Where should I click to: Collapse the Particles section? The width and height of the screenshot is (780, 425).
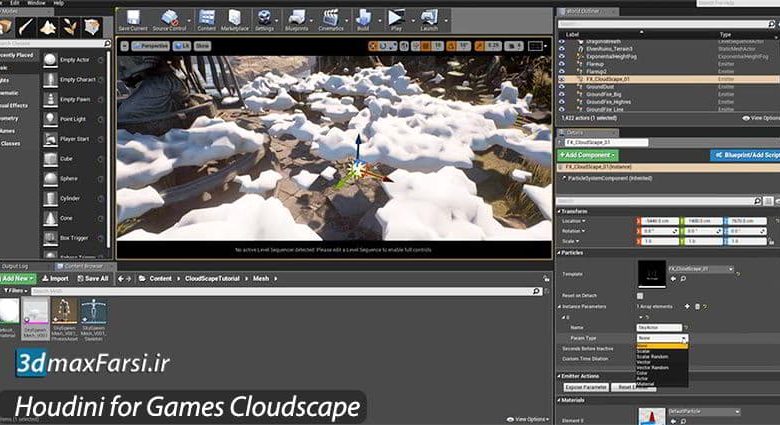tap(559, 253)
